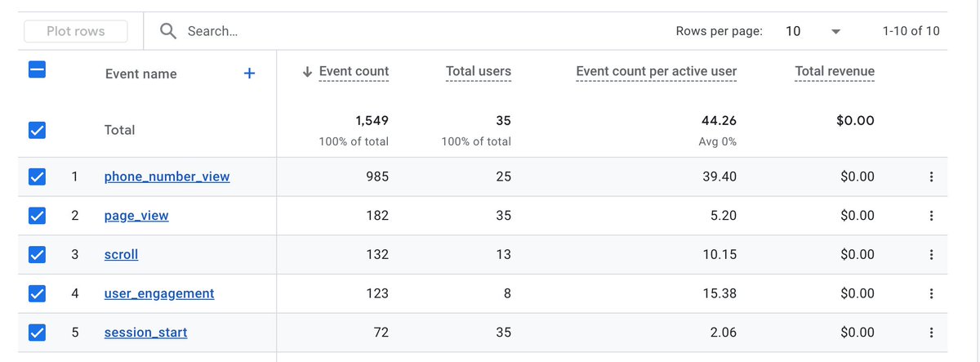980x362 pixels.
Task: Sort by Total users column header
Action: click(x=479, y=72)
